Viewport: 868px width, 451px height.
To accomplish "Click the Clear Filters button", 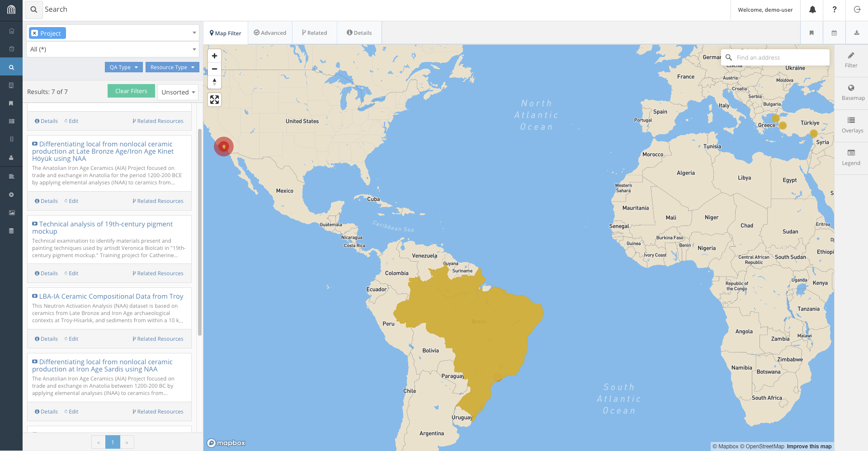I will coord(131,91).
